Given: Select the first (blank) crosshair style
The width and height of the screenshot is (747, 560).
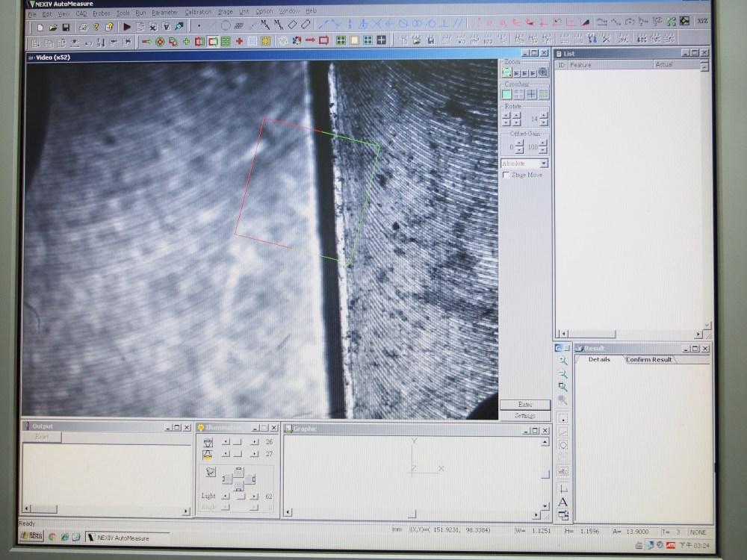Looking at the screenshot, I should click(507, 94).
